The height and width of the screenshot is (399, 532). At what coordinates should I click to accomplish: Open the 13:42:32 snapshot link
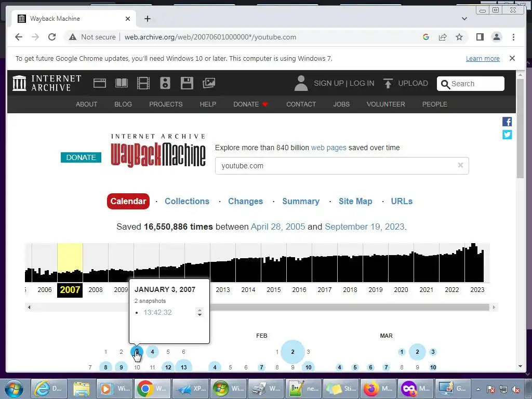pyautogui.click(x=157, y=312)
